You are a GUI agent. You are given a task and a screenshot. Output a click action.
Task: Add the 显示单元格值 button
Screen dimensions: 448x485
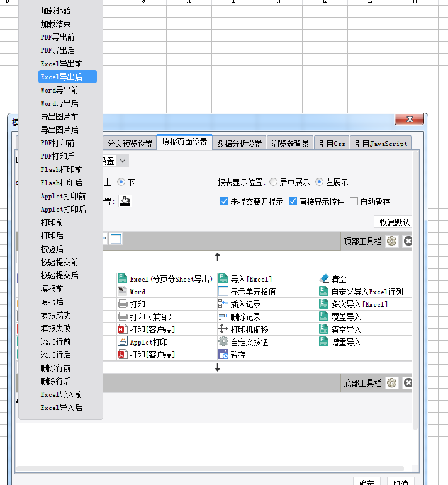point(247,292)
